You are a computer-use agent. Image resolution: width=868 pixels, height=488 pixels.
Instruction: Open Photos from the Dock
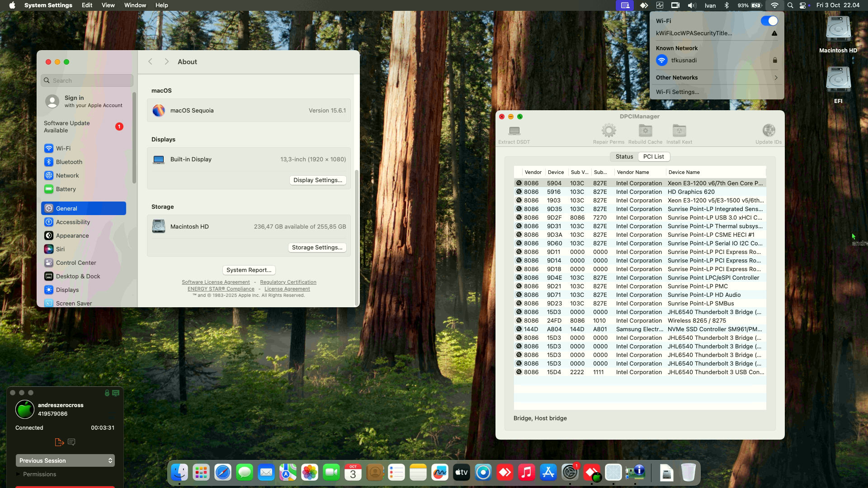tap(310, 473)
